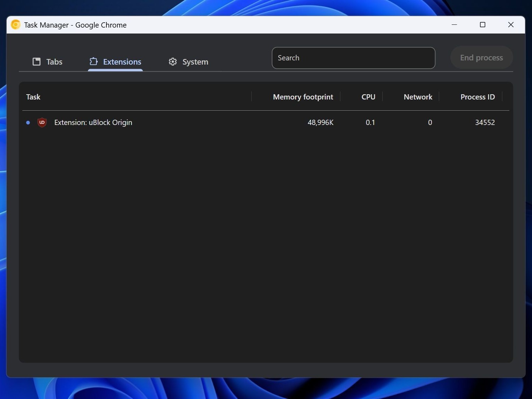Click the CPU value '0.1'

[370, 123]
